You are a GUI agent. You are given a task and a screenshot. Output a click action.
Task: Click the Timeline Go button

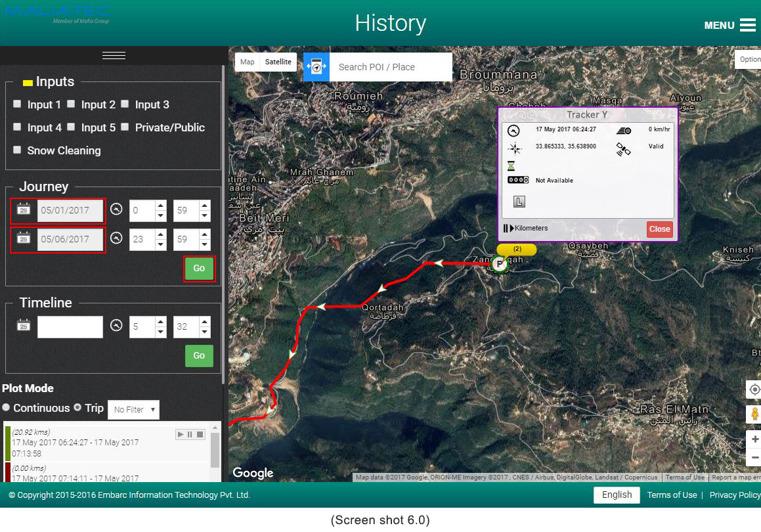point(199,355)
